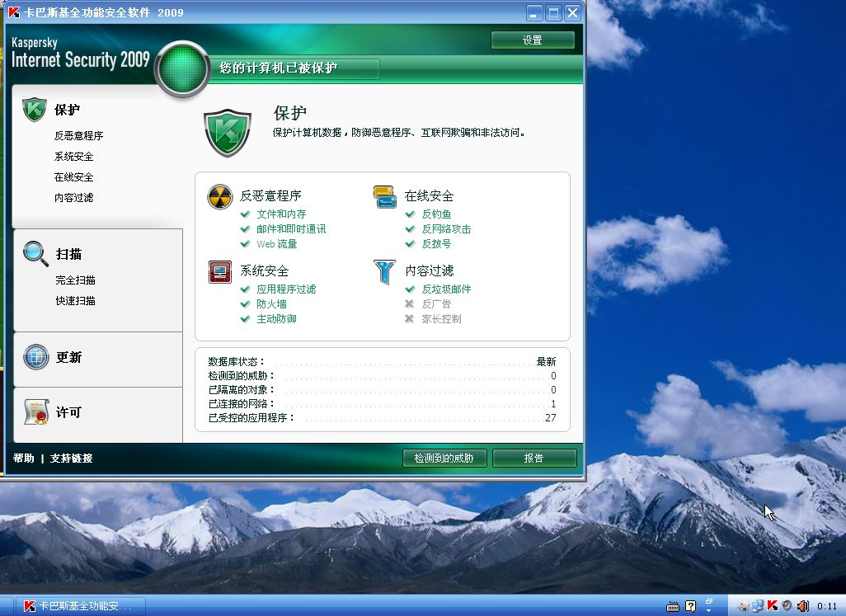Open the 保护 section in the sidebar
Viewport: 846px width, 616px height.
[x=67, y=110]
